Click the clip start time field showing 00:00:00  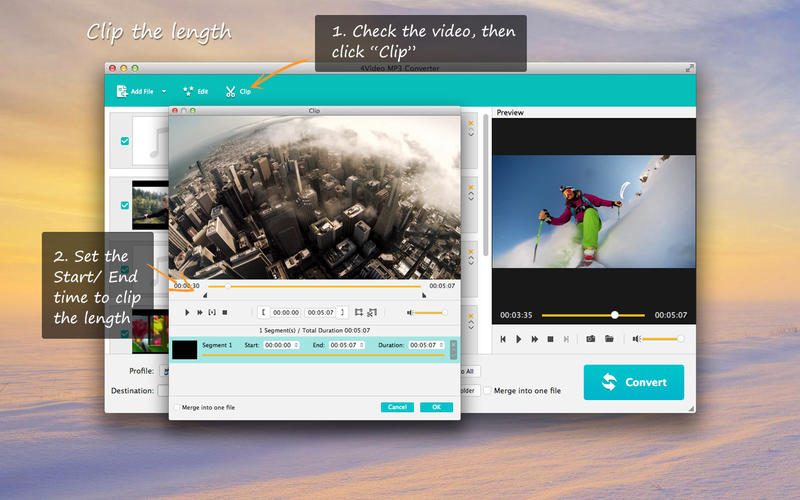pos(286,312)
